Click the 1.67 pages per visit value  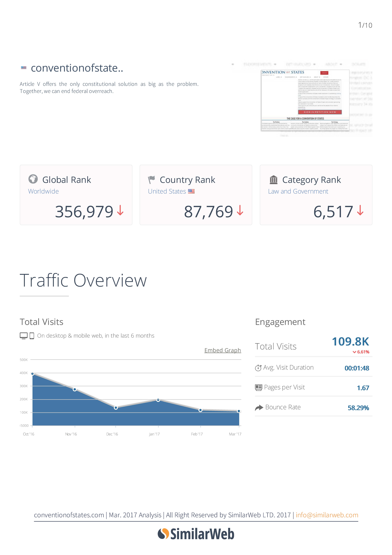(363, 388)
